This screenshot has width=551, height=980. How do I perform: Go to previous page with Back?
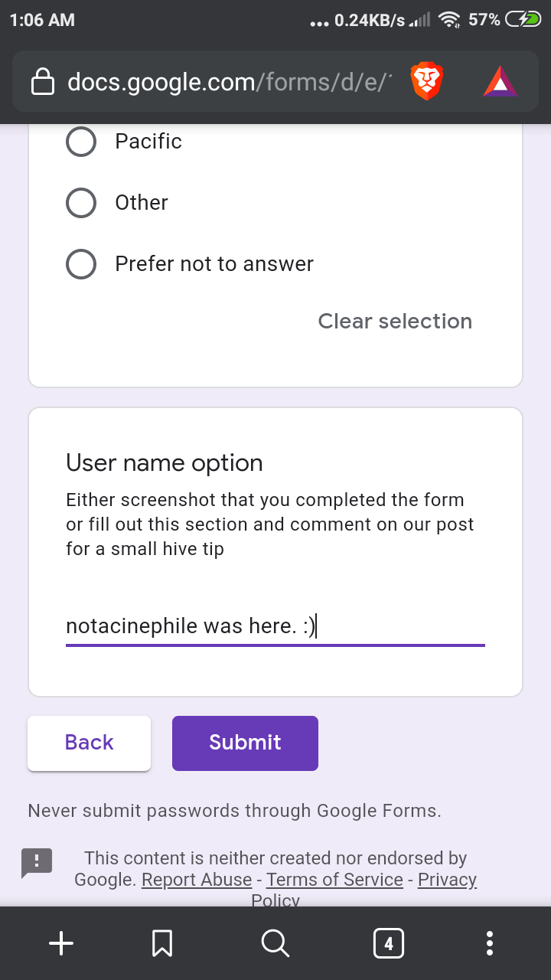[89, 743]
